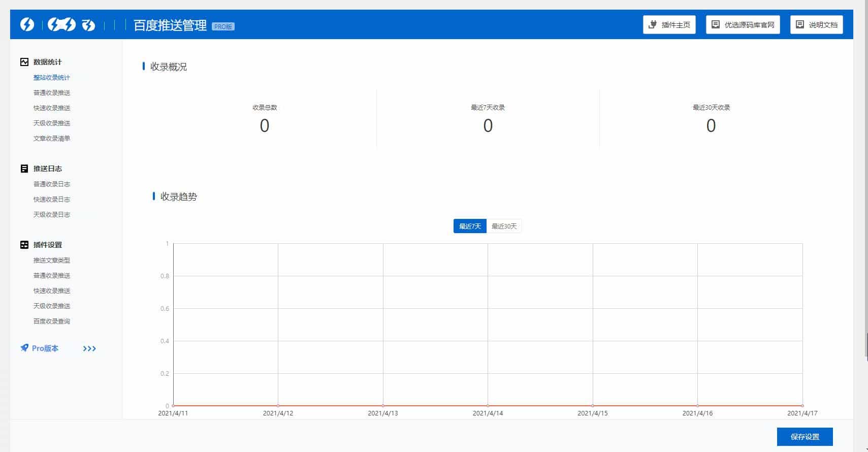Click the 最近7天收录 value 0
868x452 pixels.
488,125
